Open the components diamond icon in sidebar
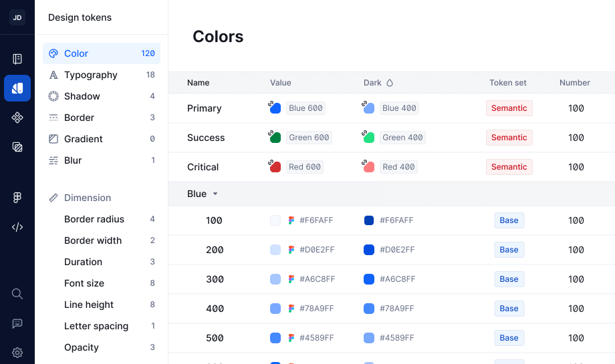Image resolution: width=615 pixels, height=364 pixels. click(17, 118)
